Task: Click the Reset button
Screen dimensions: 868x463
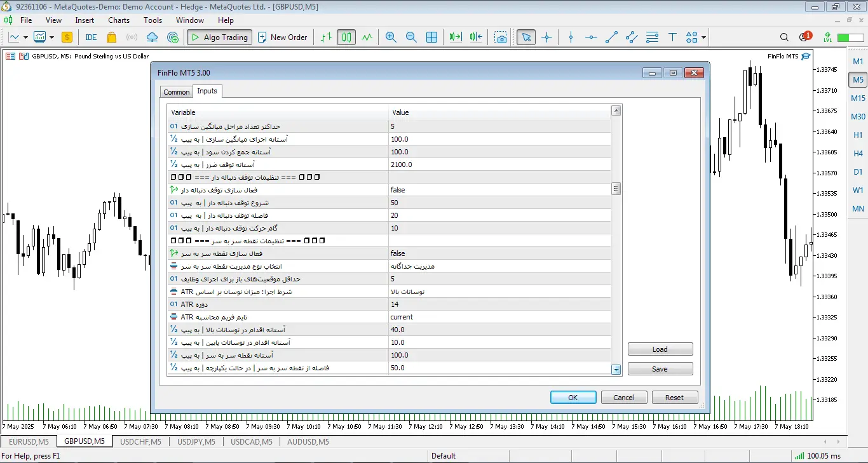Action: 675,398
